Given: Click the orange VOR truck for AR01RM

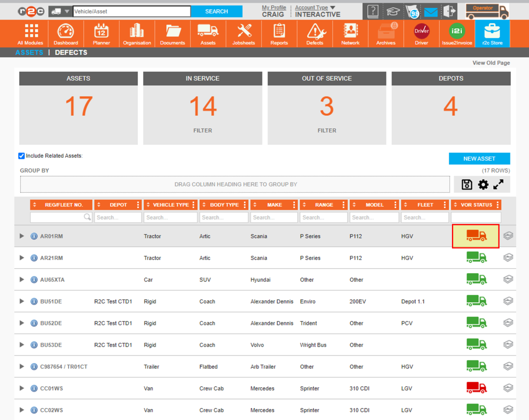Looking at the screenshot, I should pyautogui.click(x=476, y=236).
